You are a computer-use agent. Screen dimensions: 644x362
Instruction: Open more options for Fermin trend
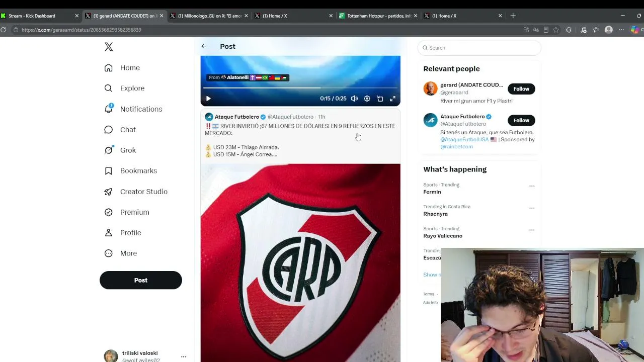pyautogui.click(x=532, y=186)
